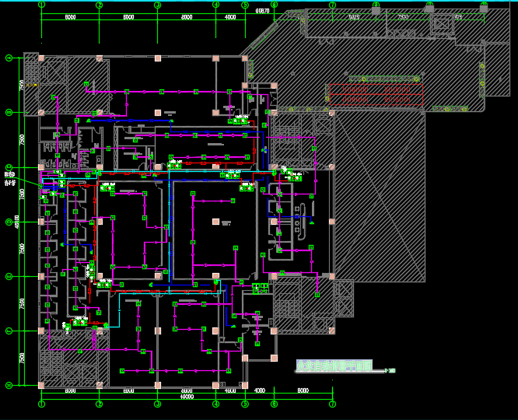
Task: Select the crossed elevator shaft box in hatched area
Action: [x=440, y=24]
